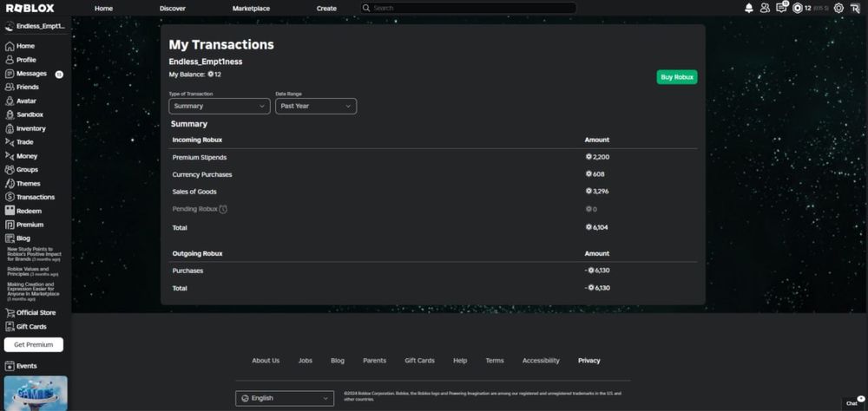This screenshot has height=411, width=868.
Task: Click Trade icon in sidebar
Action: click(x=10, y=142)
